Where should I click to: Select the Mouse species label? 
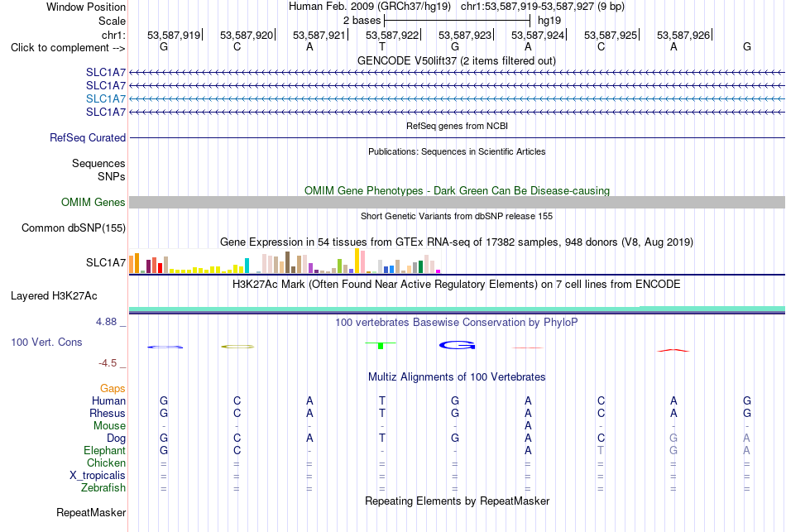(x=109, y=426)
